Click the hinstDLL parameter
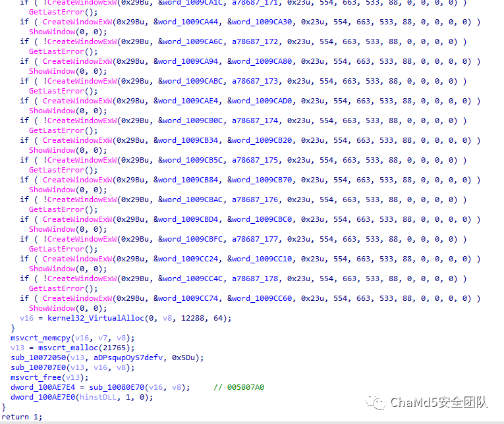504x424 pixels. point(98,398)
